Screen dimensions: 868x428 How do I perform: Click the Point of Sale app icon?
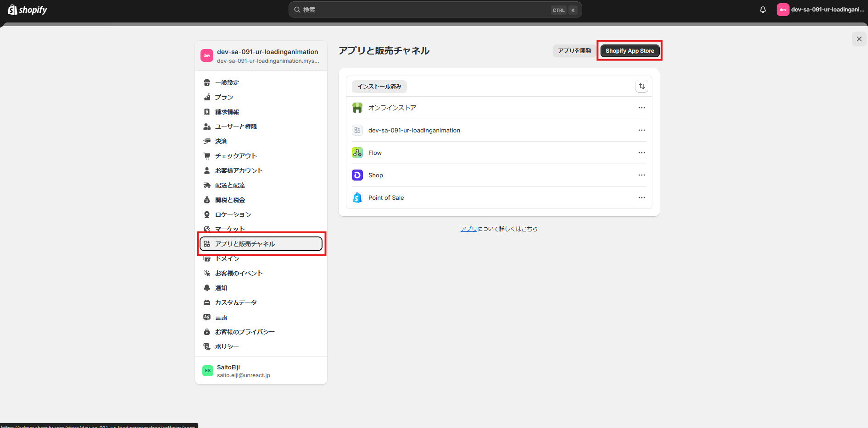tap(357, 197)
